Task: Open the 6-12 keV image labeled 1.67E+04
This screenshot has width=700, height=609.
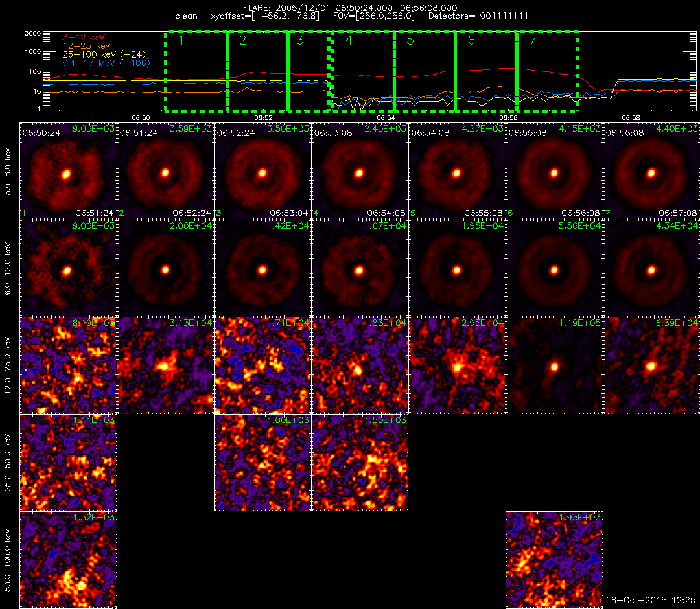Action: [360, 269]
